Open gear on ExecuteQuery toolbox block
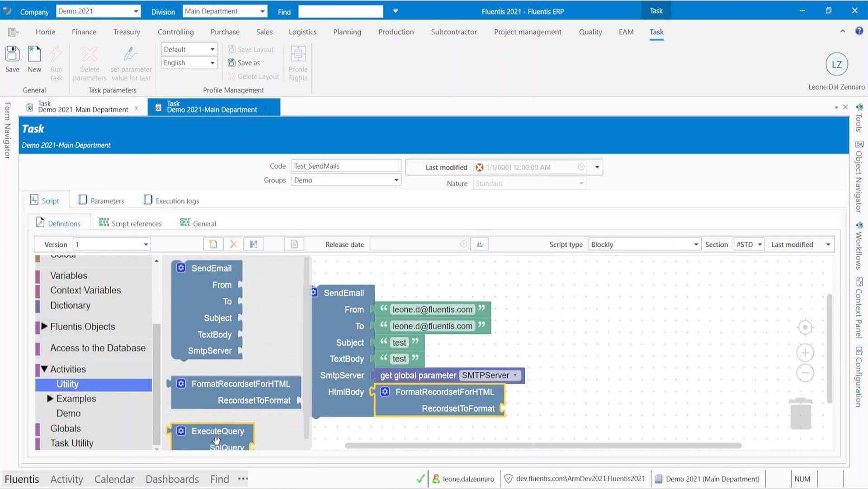The height and width of the screenshot is (489, 868). coord(181,431)
